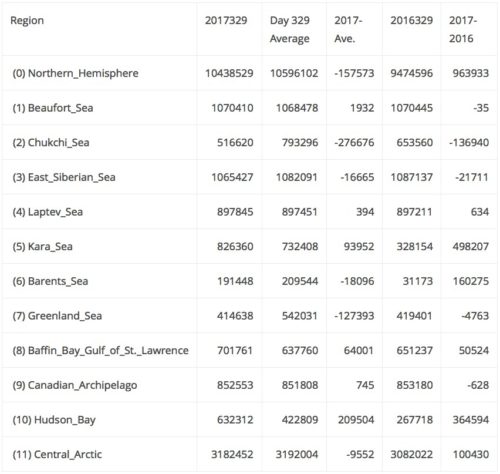Image resolution: width=500 pixels, height=474 pixels.
Task: Select the 2017329 column header
Action: (226, 20)
